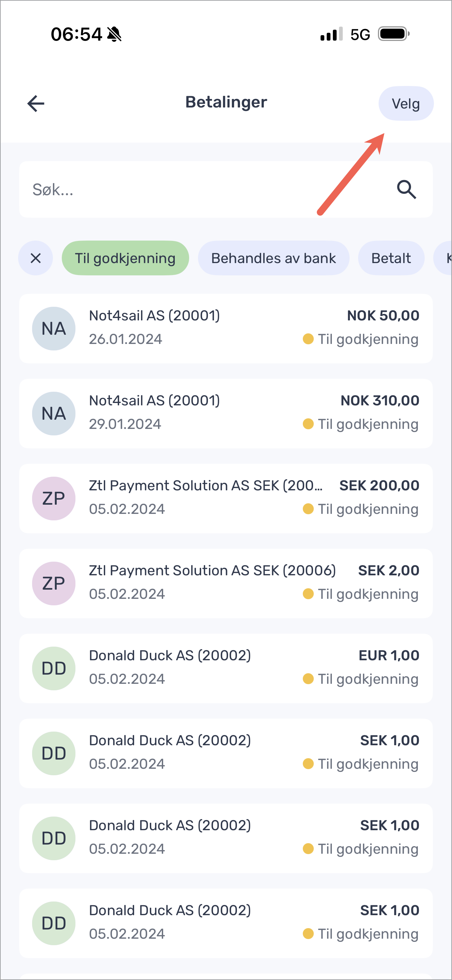Tap the ZP avatar for the SEK 2,00 payment
The image size is (452, 980).
coord(54,584)
